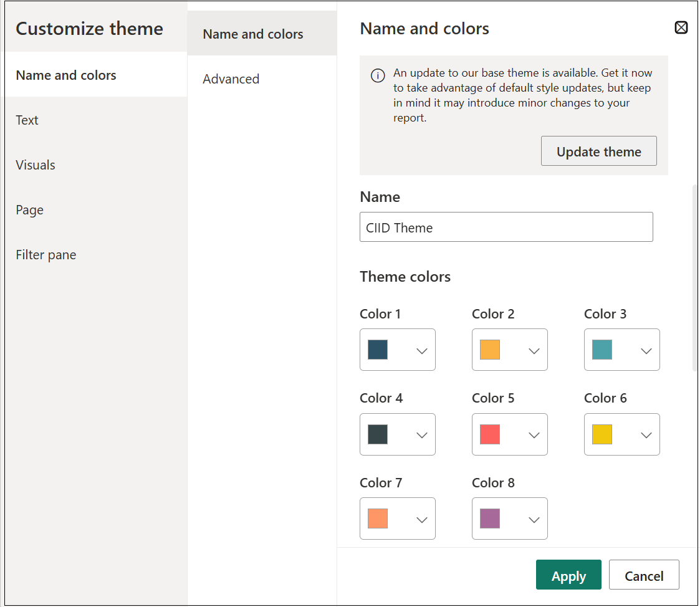This screenshot has height=607, width=700.
Task: Pick the yellow Color 6 swatch
Action: tap(602, 434)
